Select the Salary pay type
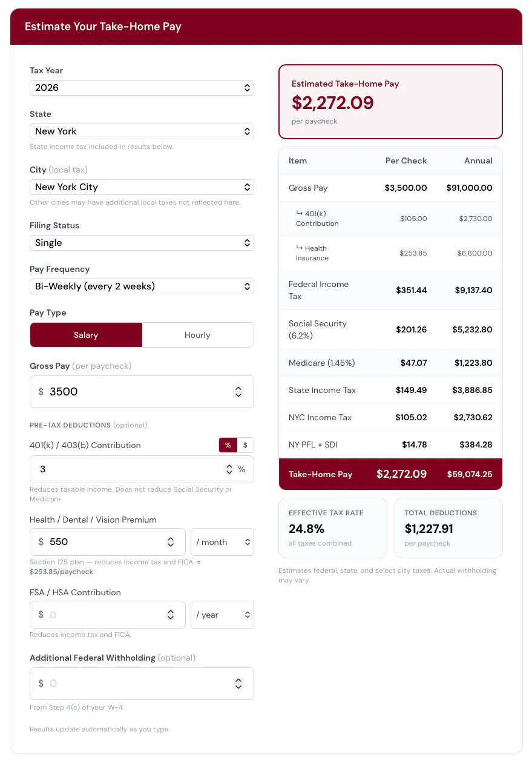This screenshot has width=532, height=766. coord(86,335)
